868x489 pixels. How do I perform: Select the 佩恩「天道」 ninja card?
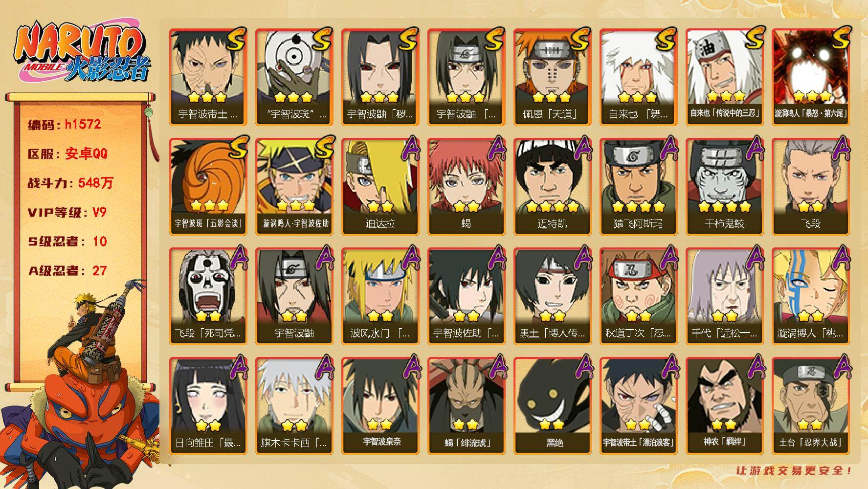click(x=552, y=77)
